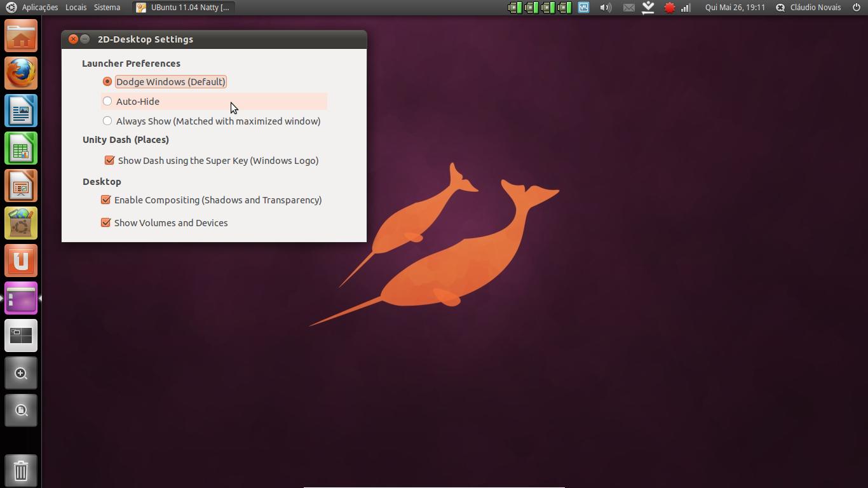Open the Locais menu
868x488 pixels.
coord(76,8)
